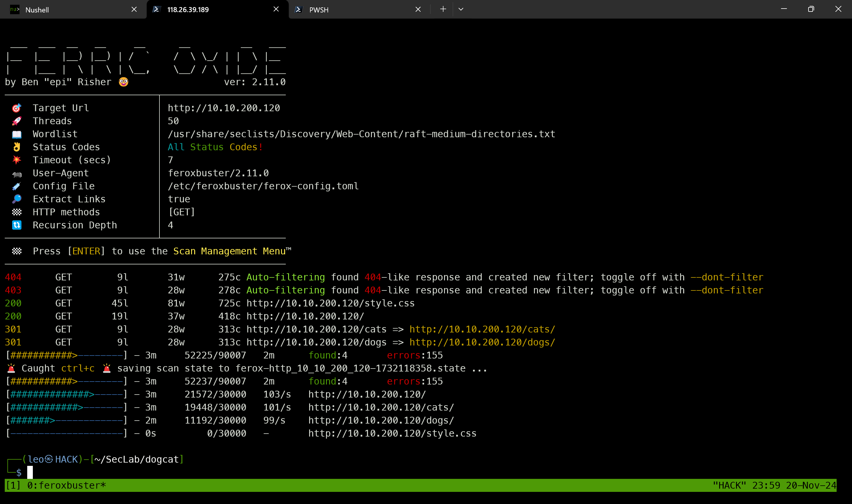Click the overall progress bar at 52225/90007
Image resolution: width=852 pixels, height=504 pixels.
(67, 355)
